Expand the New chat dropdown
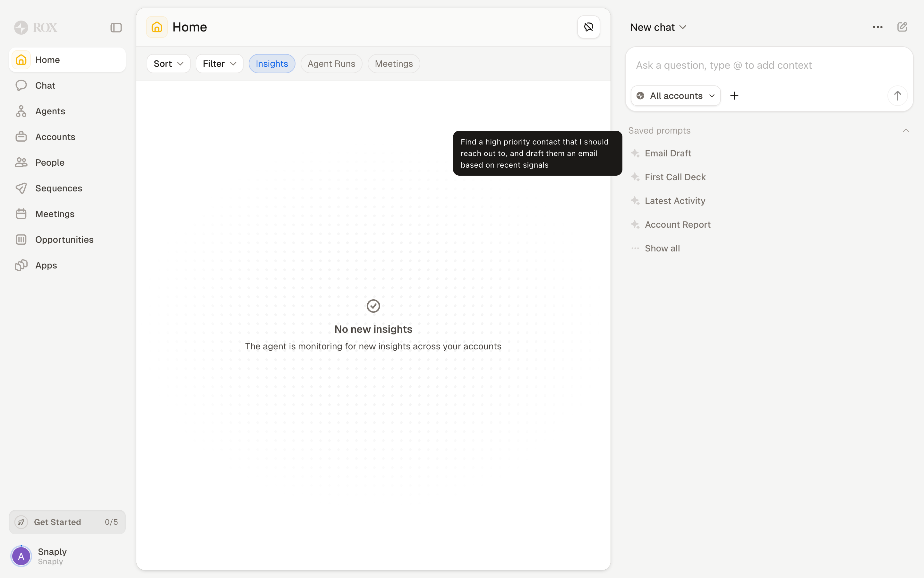The image size is (924, 578). click(658, 27)
